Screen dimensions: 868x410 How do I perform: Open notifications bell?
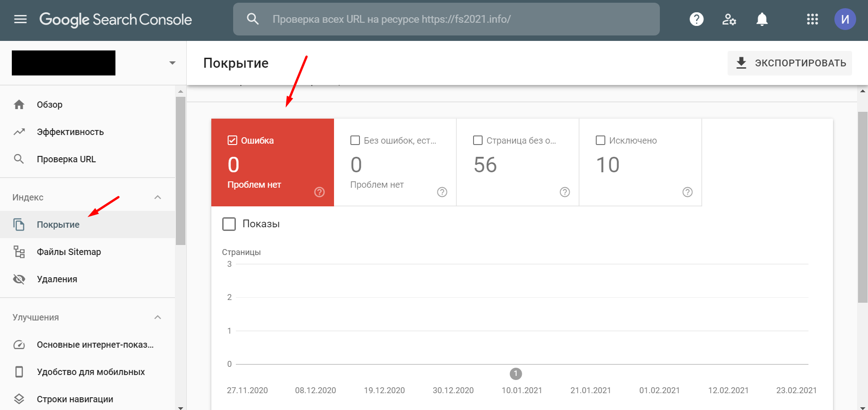pos(761,19)
